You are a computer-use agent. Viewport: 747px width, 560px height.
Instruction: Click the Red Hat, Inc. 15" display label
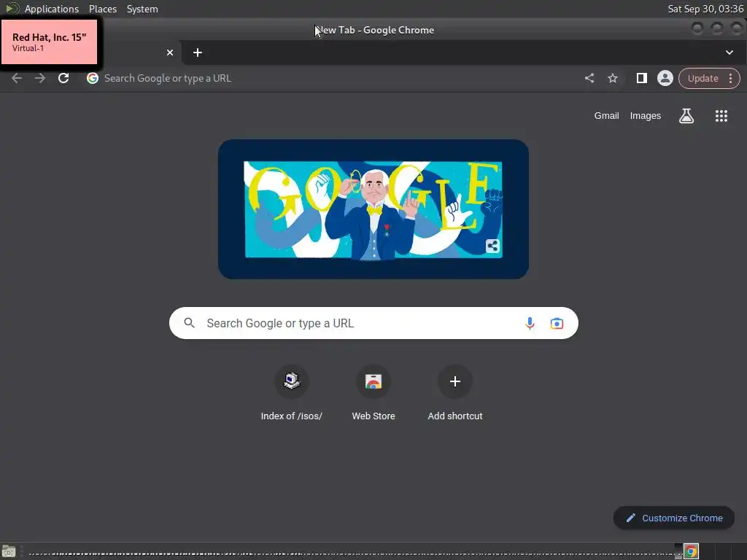pos(49,42)
